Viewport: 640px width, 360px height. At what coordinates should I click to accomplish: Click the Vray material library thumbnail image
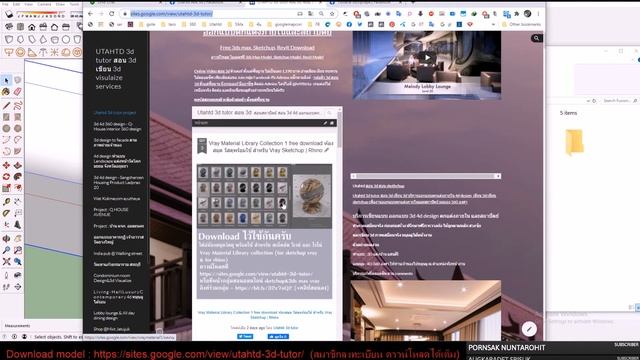point(264,196)
